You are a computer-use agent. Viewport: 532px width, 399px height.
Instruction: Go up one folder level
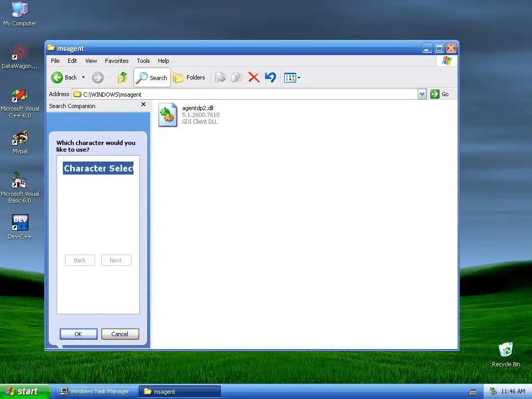tap(123, 78)
